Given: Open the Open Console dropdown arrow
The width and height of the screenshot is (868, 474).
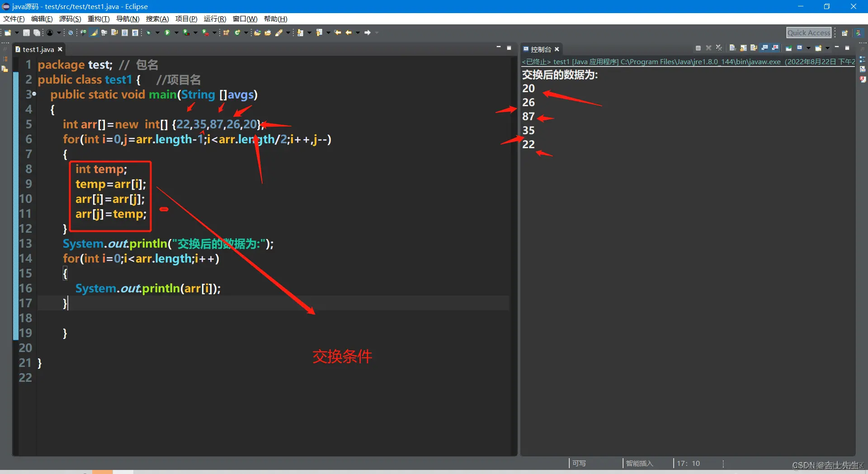Looking at the screenshot, I should [x=827, y=48].
